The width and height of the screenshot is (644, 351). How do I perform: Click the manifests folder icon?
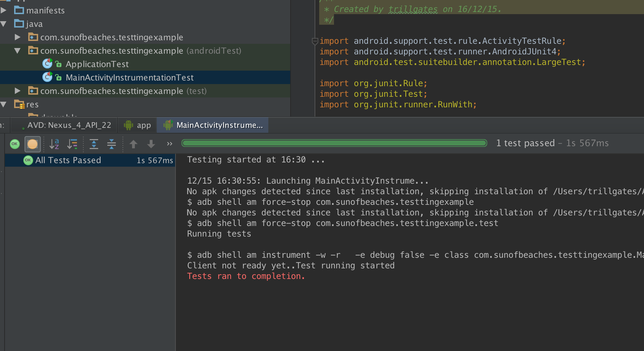pos(19,10)
